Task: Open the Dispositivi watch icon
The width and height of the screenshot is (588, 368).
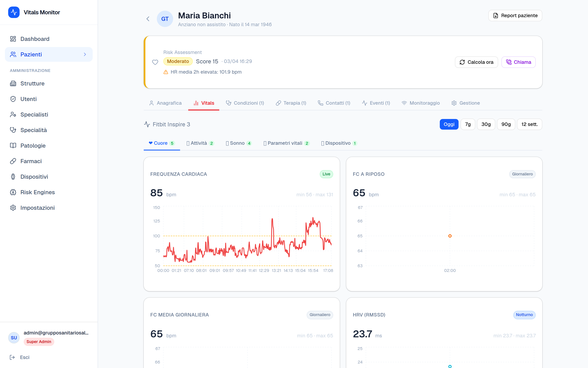Action: [13, 177]
